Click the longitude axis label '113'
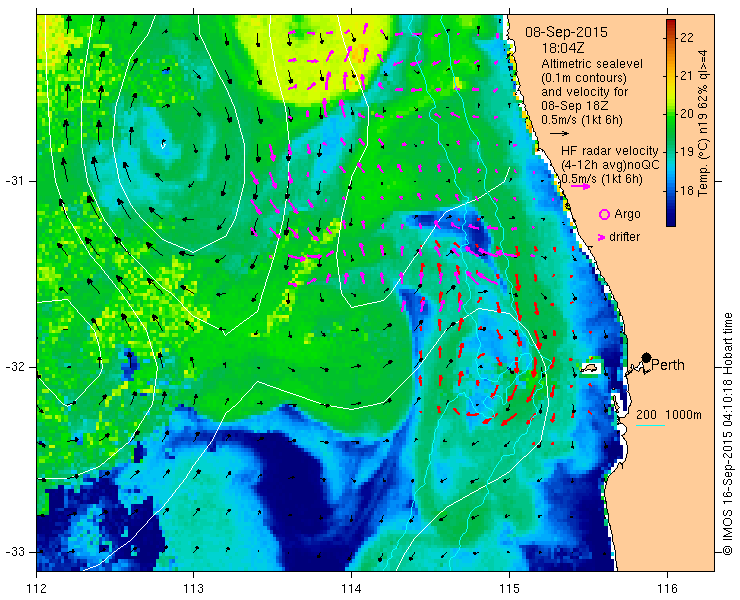 (x=193, y=588)
